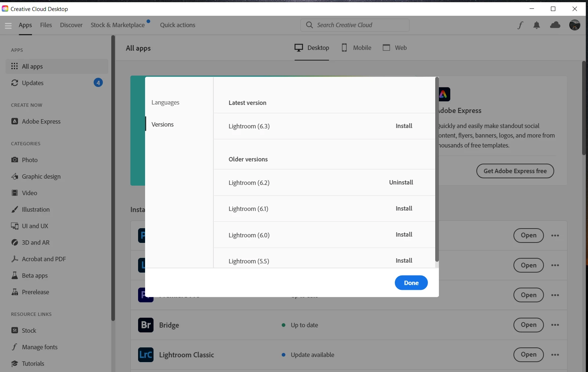588x372 pixels.
Task: Select the Video category icon
Action: click(x=14, y=193)
